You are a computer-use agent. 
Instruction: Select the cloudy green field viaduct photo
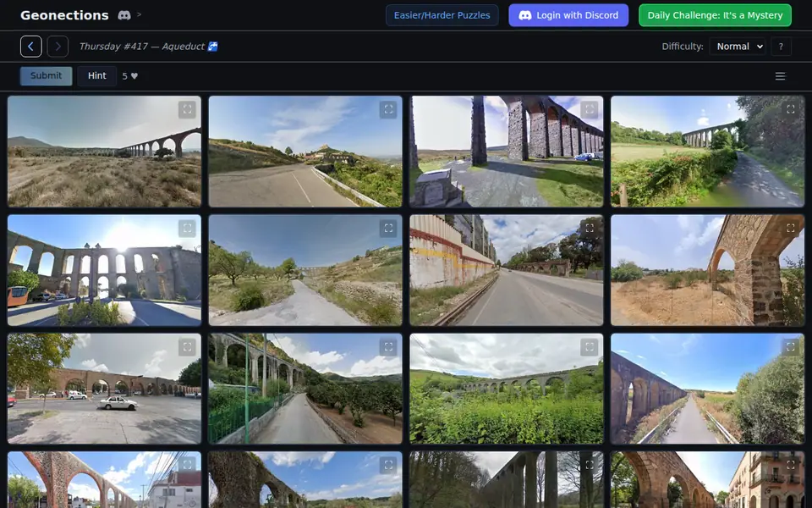507,389
